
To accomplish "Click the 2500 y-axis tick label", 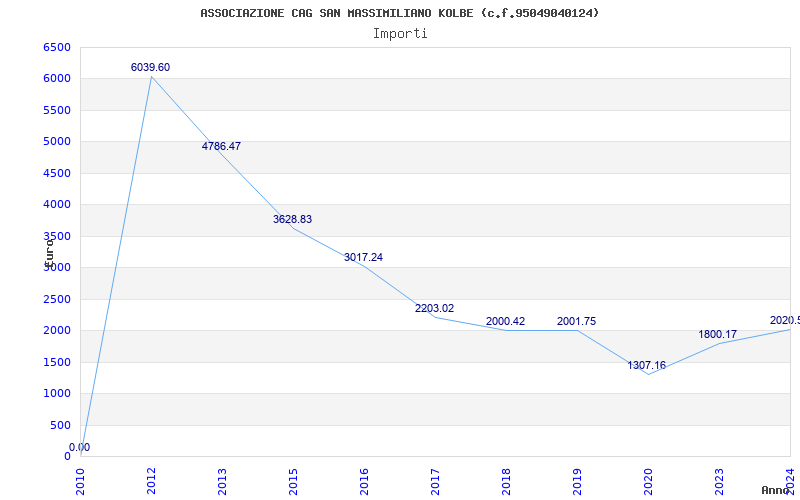I will pyautogui.click(x=57, y=299).
